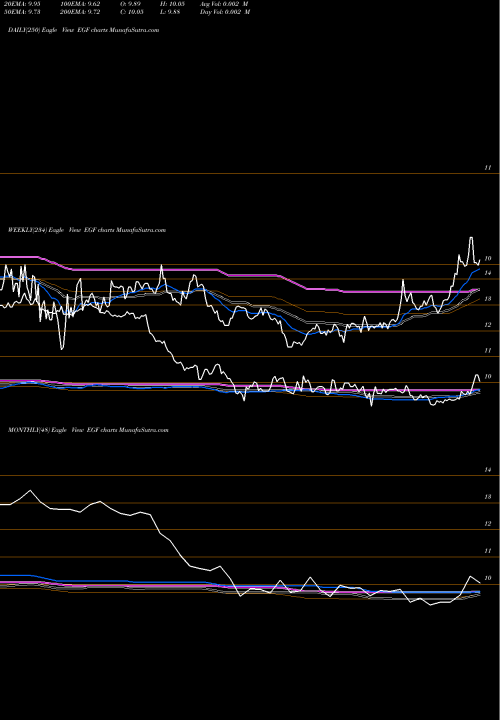Click the 200EMA: 9.72 value
The image size is (500, 720).
coord(80,12)
